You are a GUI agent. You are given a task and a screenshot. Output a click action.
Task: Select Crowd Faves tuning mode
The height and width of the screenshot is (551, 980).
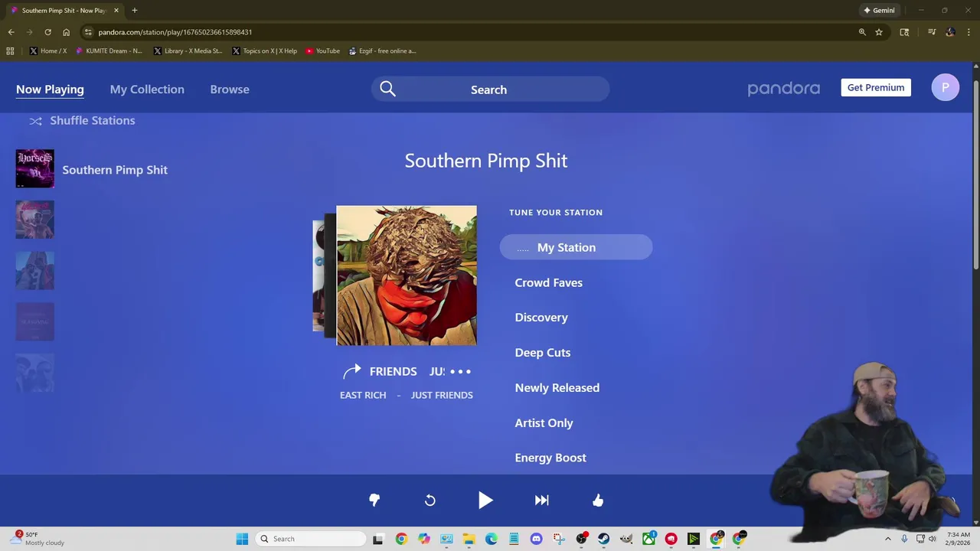point(549,282)
